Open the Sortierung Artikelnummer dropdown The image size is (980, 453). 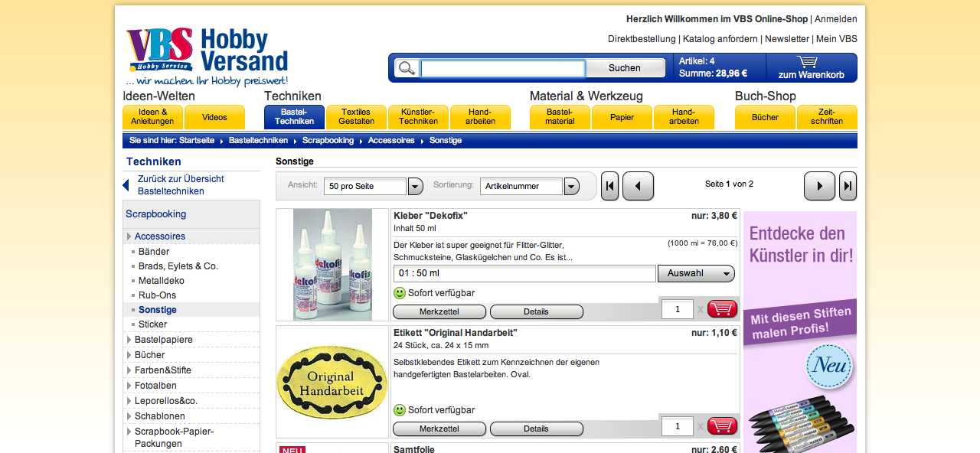point(571,186)
